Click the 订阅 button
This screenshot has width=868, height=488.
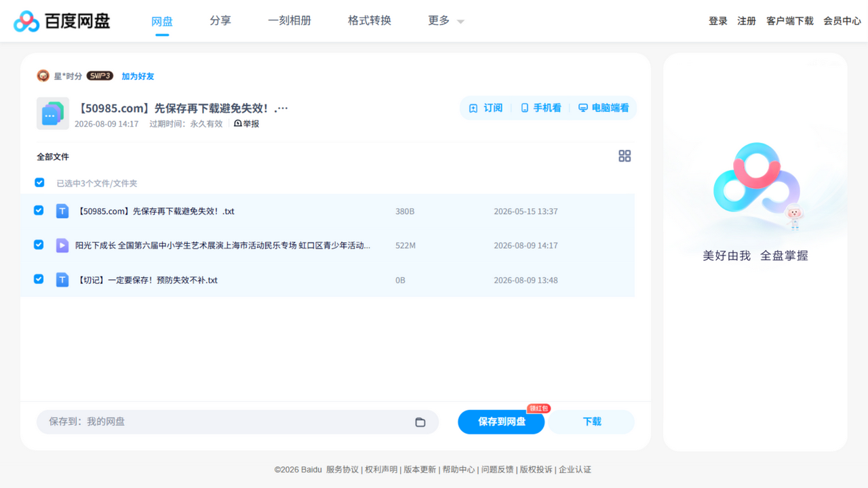(486, 108)
